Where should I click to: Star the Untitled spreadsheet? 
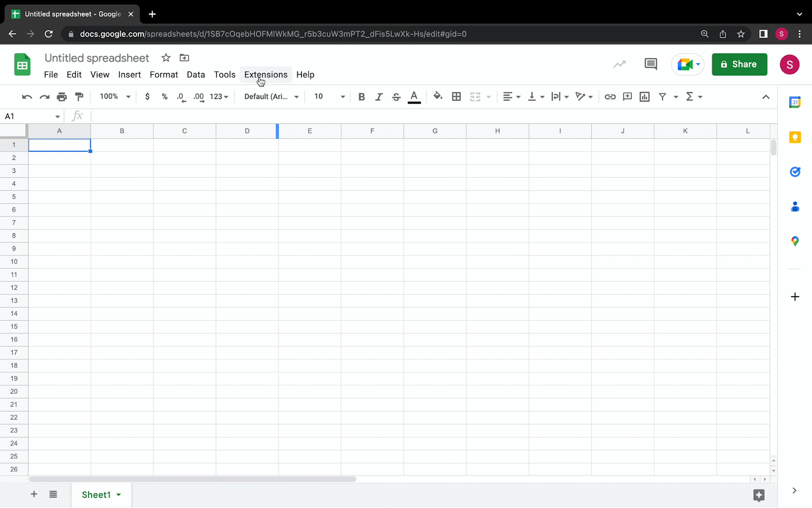[x=166, y=58]
